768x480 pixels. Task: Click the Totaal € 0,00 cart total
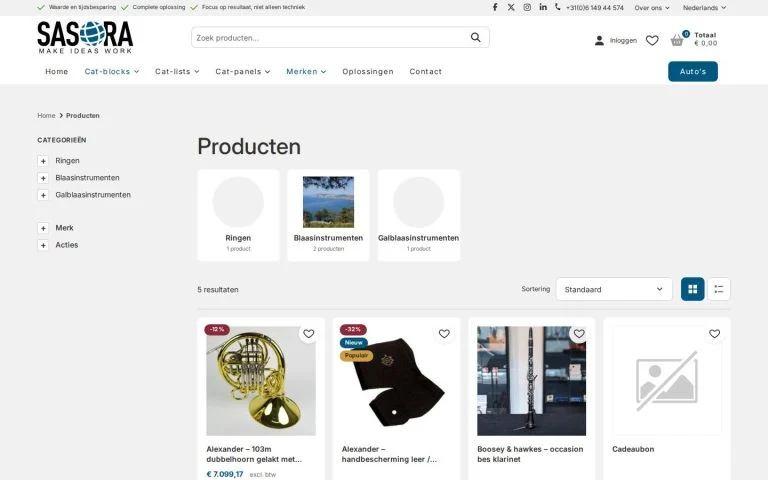coord(706,39)
